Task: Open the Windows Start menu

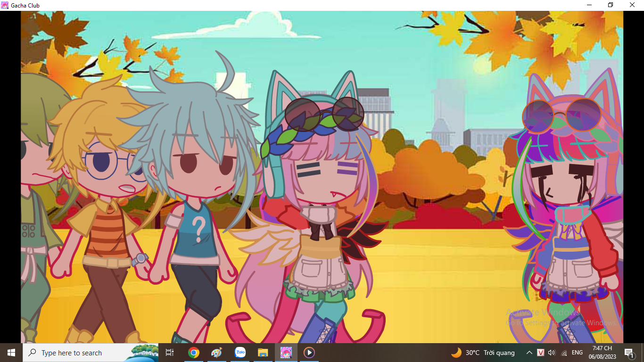Action: [11, 353]
